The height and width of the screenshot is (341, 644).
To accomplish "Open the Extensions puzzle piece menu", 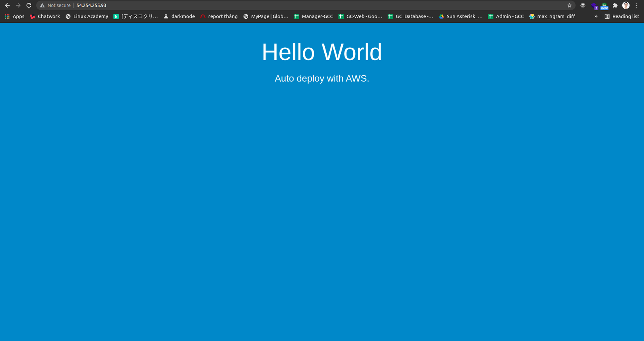I will (x=615, y=5).
